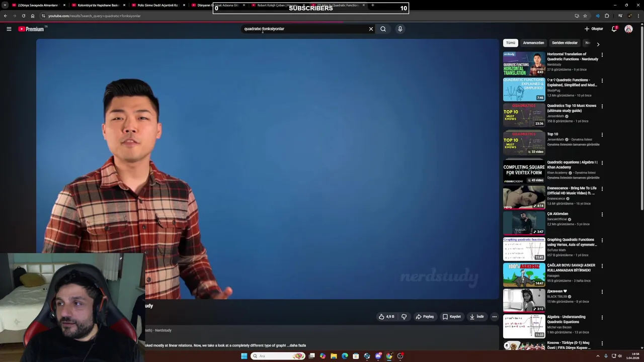644x362 pixels.
Task: Go to YouTube Premium home logo
Action: (32, 29)
